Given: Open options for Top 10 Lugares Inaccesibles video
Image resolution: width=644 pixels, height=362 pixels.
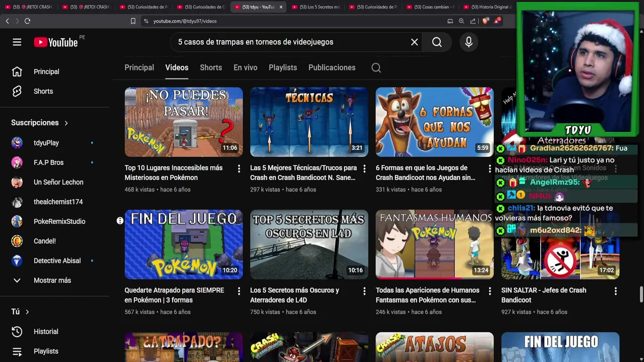Looking at the screenshot, I should [x=239, y=168].
